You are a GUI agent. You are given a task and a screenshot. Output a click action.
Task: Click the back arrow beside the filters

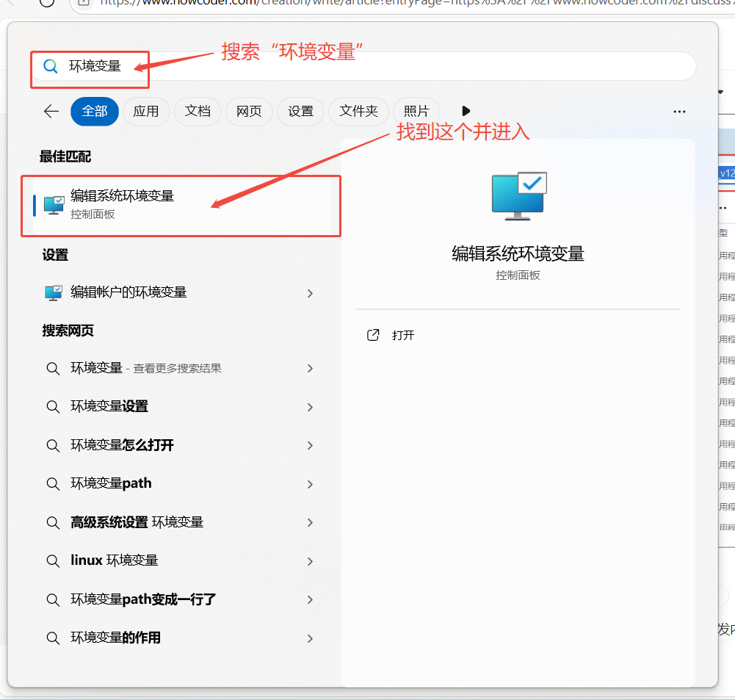tap(50, 111)
